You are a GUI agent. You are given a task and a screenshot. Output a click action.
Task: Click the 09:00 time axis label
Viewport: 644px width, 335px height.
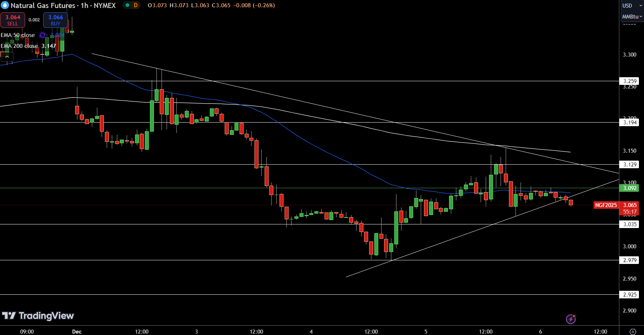[27, 332]
